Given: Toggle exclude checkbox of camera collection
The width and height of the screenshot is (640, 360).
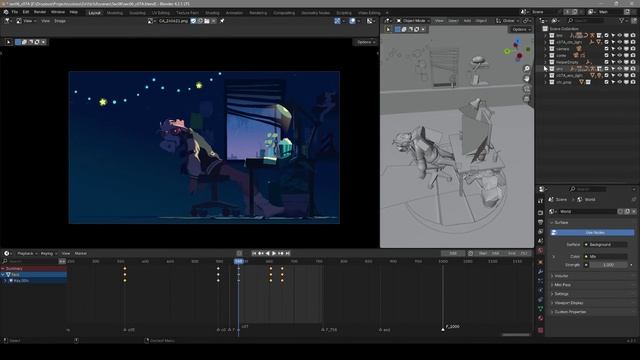Looking at the screenshot, I should tap(607, 49).
